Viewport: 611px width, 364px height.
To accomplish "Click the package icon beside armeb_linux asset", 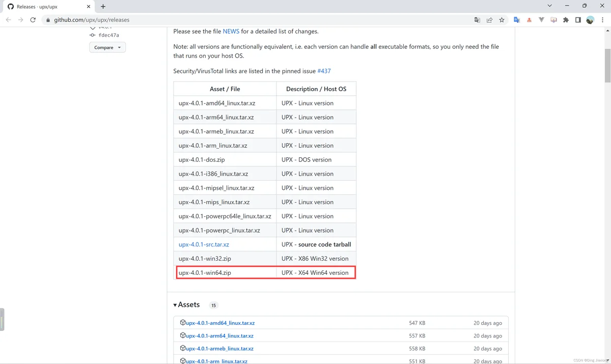I will (x=183, y=348).
